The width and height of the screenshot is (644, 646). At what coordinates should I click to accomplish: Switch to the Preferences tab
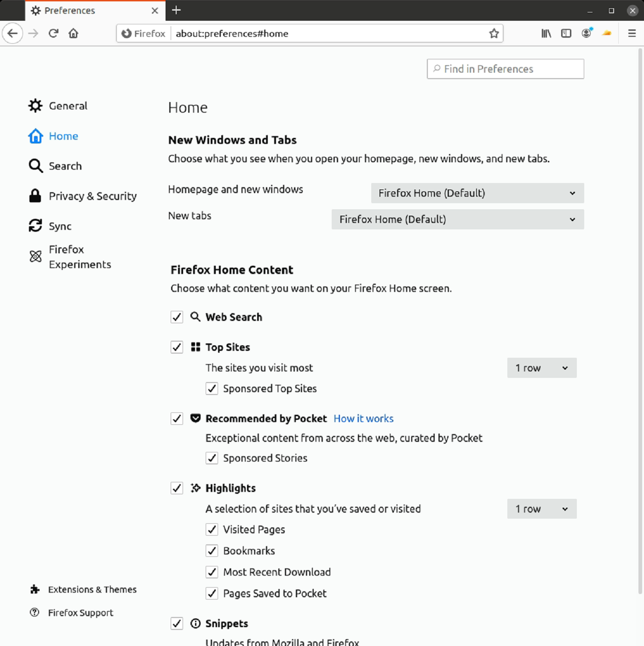[x=69, y=10]
